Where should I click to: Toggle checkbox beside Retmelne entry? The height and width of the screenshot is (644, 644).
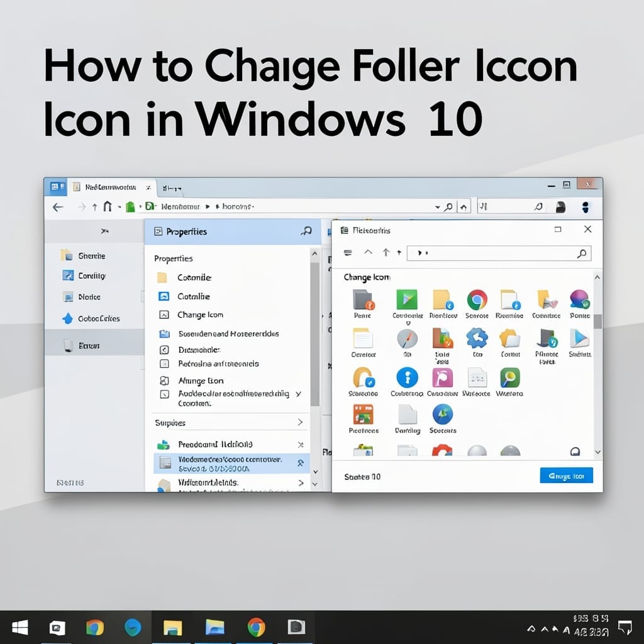[x=164, y=364]
